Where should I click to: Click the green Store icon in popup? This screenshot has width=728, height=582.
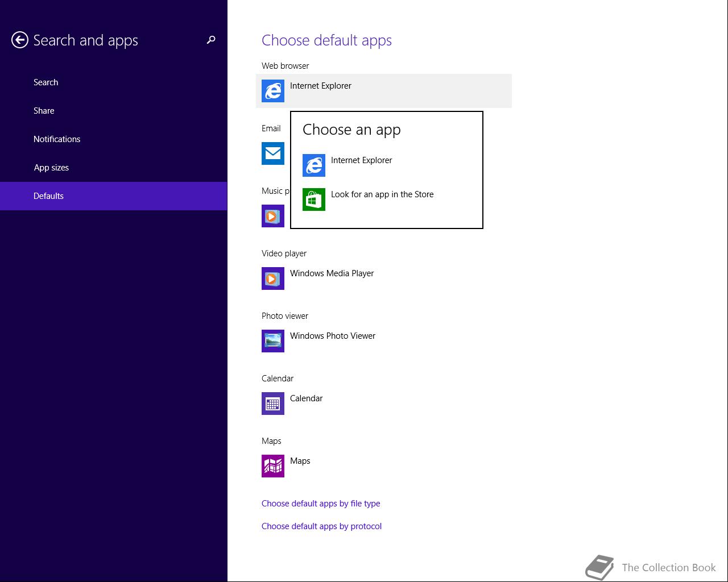tap(314, 199)
